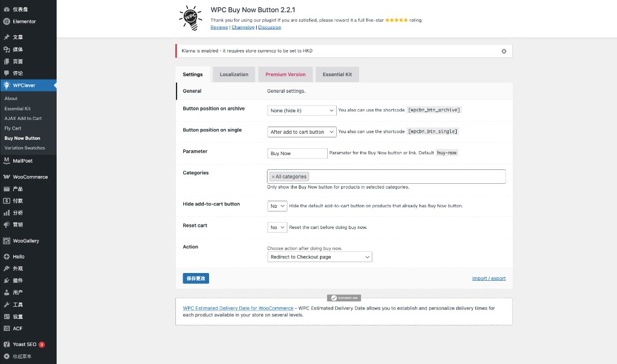The width and height of the screenshot is (617, 364).
Task: Switch to the Premium Version tab
Action: point(285,75)
